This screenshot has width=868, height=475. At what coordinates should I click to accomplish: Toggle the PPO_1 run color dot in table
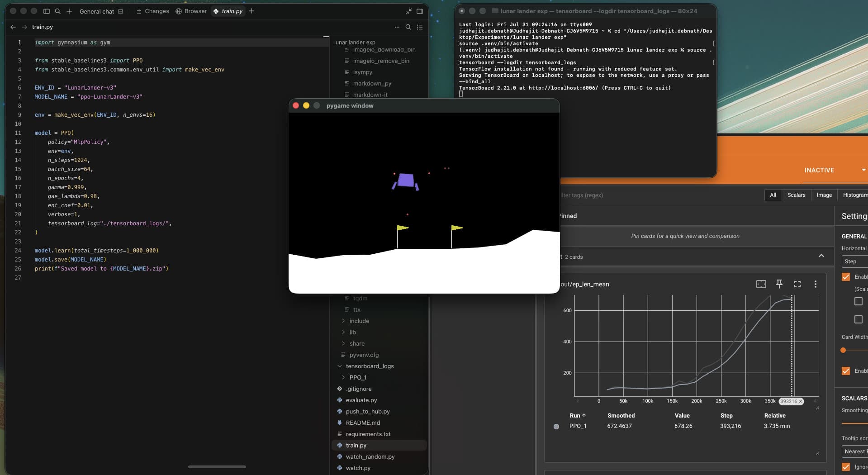click(556, 426)
